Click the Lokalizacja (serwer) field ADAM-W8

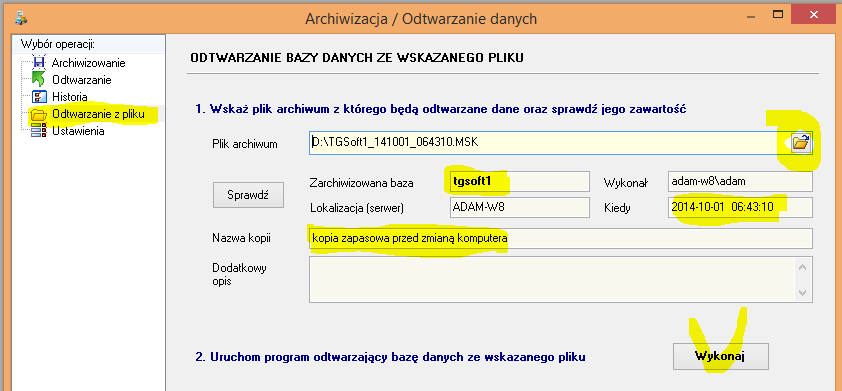click(x=519, y=207)
